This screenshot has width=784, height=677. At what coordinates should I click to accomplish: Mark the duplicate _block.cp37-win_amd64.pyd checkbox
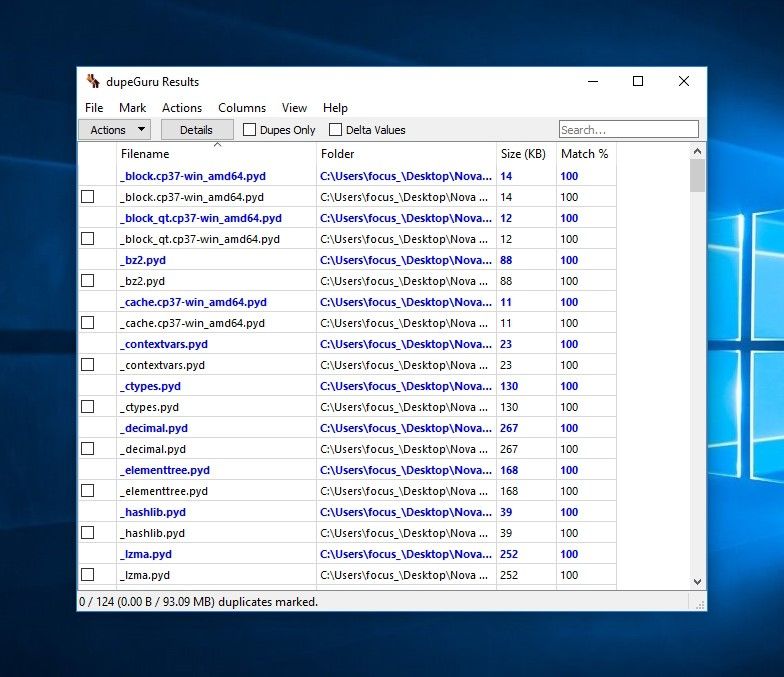pyautogui.click(x=88, y=197)
